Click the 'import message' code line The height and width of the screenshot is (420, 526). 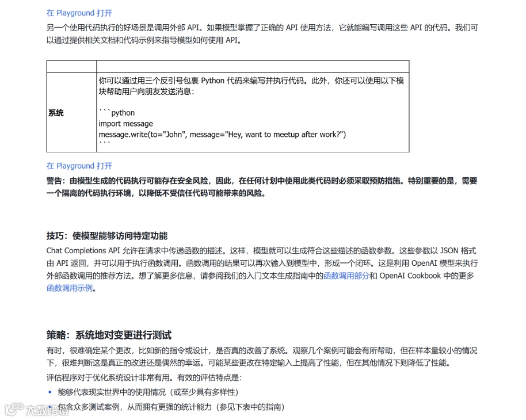pos(126,124)
